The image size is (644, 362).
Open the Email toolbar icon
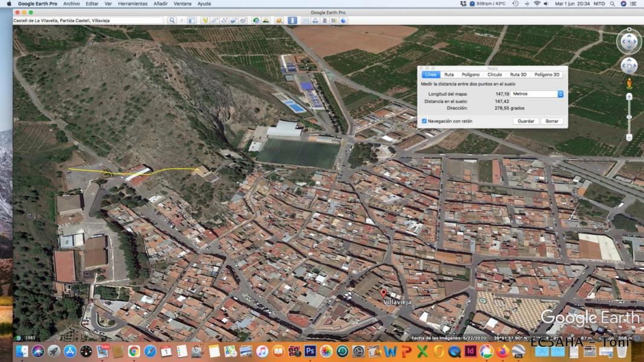point(306,21)
